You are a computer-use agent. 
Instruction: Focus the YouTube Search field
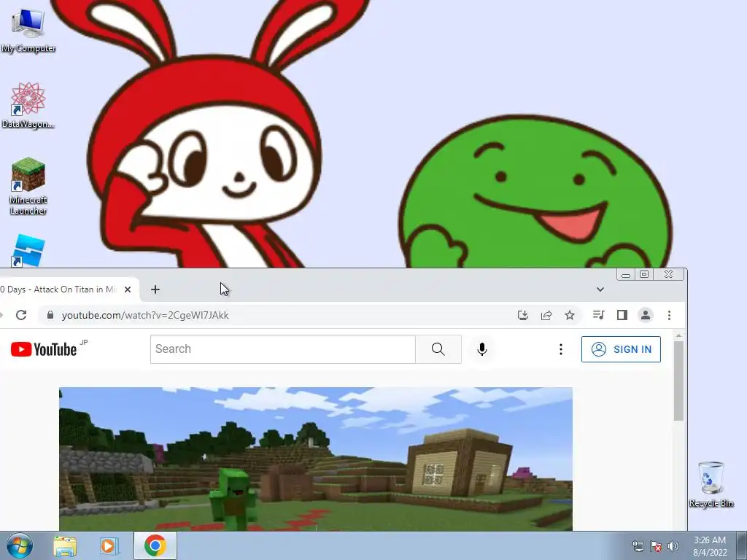(x=283, y=349)
